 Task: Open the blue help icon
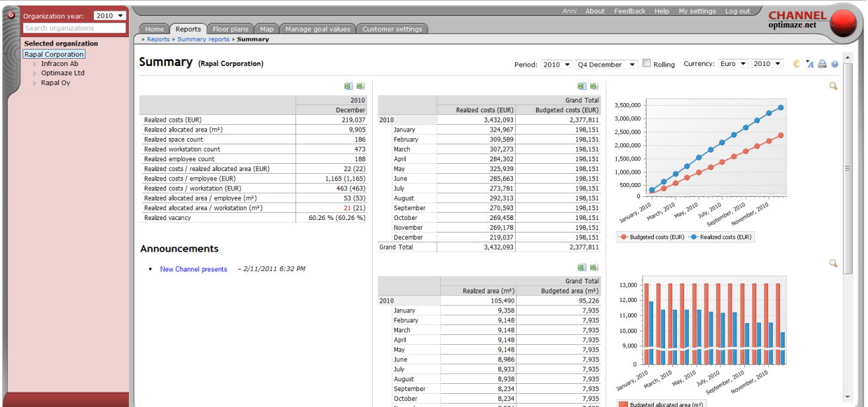point(834,64)
